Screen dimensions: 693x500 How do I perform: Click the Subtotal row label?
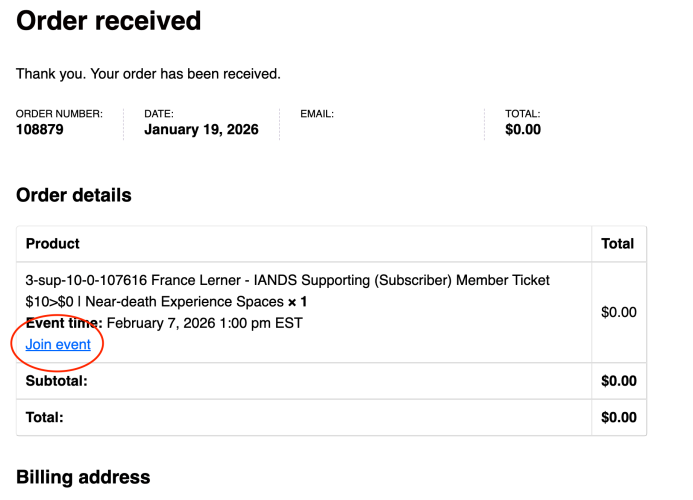tap(57, 381)
